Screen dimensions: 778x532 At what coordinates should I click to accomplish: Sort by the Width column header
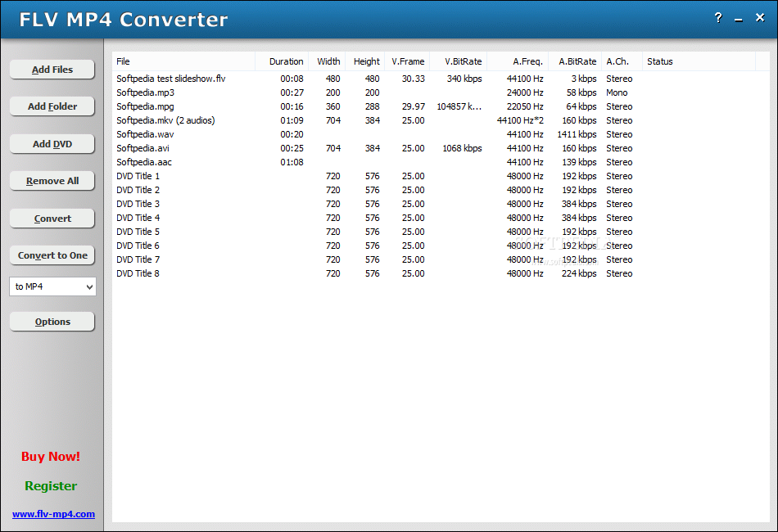(x=327, y=61)
